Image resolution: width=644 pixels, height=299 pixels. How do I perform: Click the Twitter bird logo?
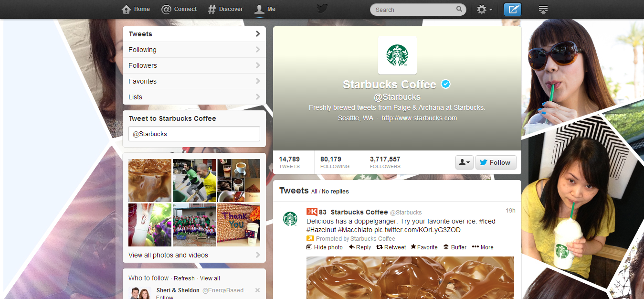[x=322, y=9]
